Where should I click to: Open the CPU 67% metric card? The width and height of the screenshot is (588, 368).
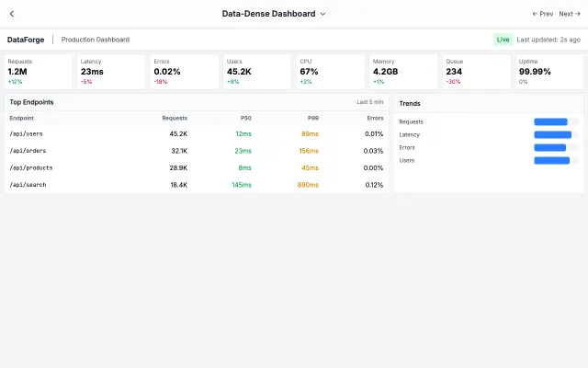pos(330,72)
